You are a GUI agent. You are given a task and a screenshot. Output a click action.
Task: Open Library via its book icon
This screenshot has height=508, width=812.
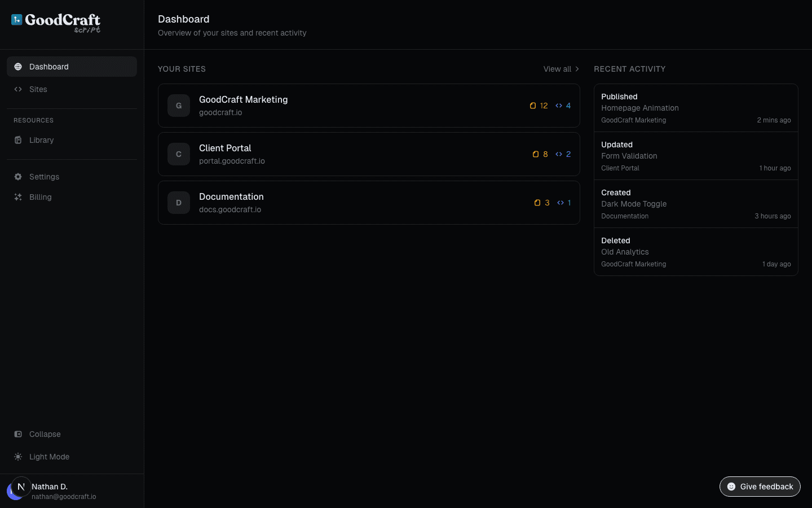pos(17,139)
